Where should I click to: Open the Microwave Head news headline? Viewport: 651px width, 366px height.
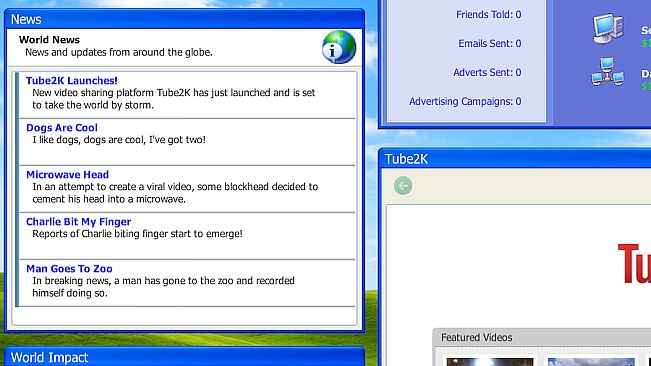67,174
